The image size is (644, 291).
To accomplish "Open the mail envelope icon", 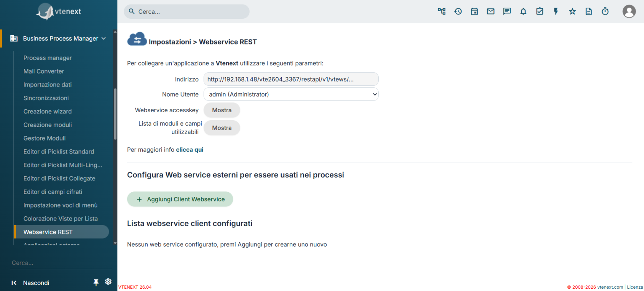I will click(491, 11).
